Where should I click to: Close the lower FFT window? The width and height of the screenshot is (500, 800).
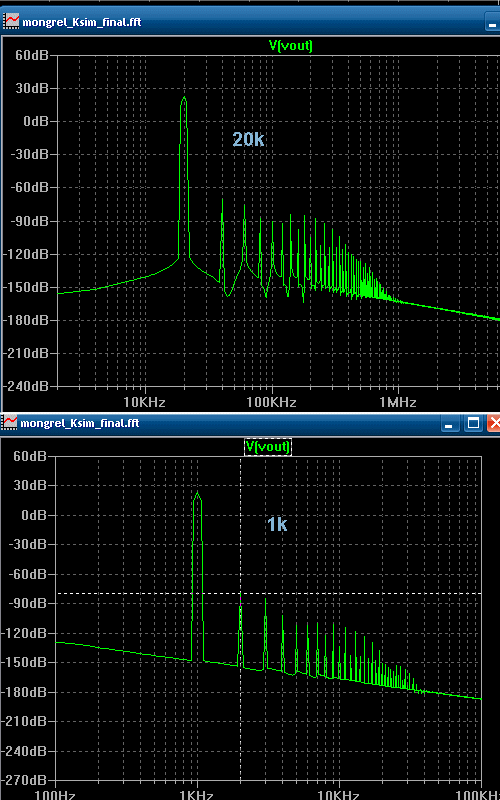tap(493, 423)
